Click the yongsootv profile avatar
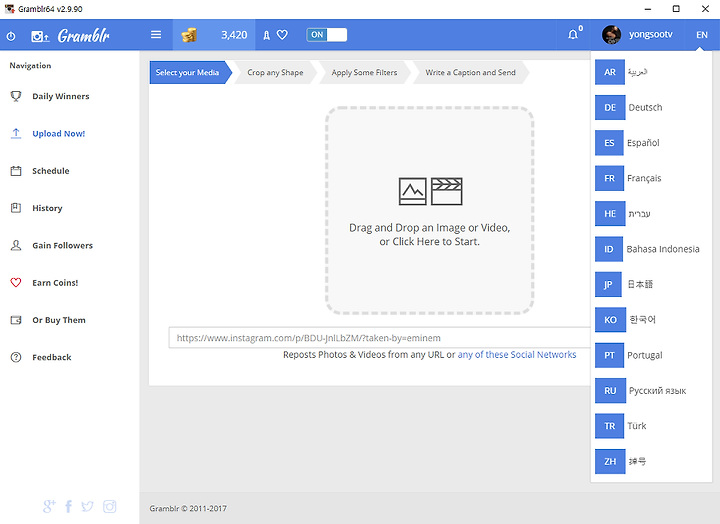The width and height of the screenshot is (720, 524). [611, 34]
